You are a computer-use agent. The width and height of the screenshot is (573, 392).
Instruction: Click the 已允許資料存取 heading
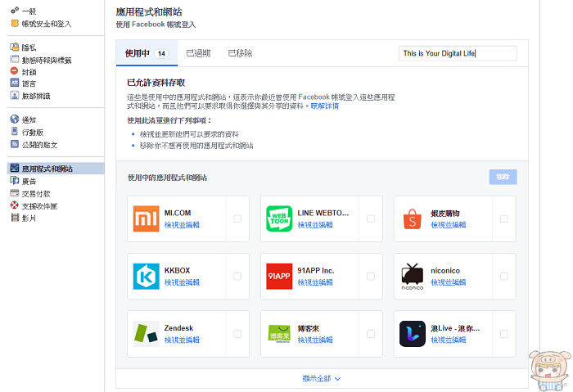(x=156, y=83)
